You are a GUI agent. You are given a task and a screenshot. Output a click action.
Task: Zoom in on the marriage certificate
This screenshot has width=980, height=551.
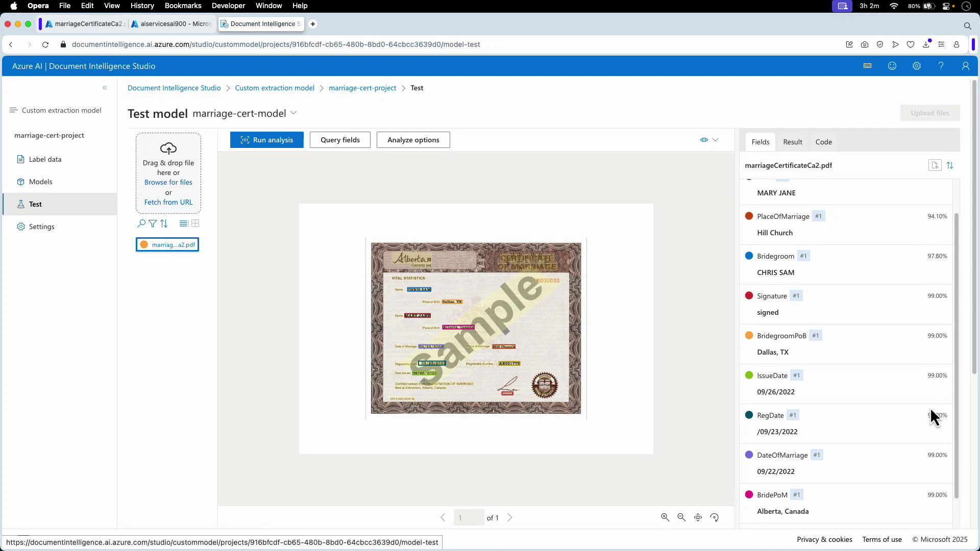coord(665,517)
